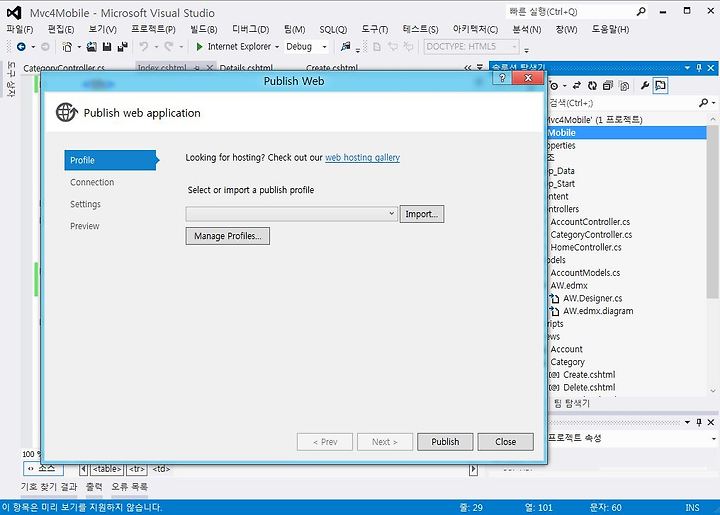720x515 pixels.
Task: Pin the properties panel below
Action: pyautogui.click(x=699, y=422)
